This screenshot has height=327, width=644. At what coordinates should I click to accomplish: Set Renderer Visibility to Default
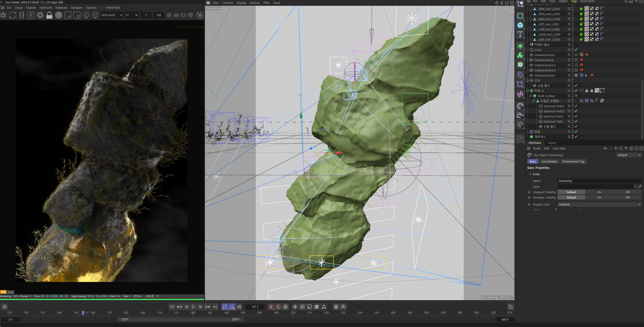571,198
